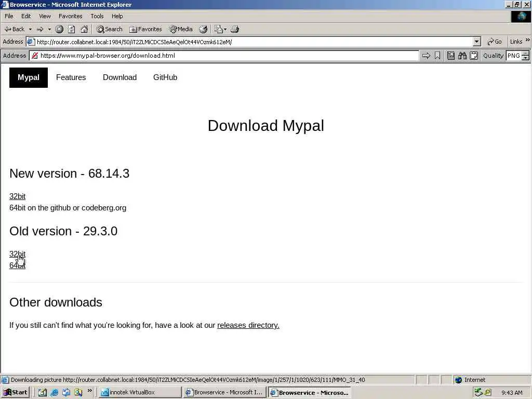
Task: Switch to innotek VirtualBox taskbar button
Action: (140, 393)
